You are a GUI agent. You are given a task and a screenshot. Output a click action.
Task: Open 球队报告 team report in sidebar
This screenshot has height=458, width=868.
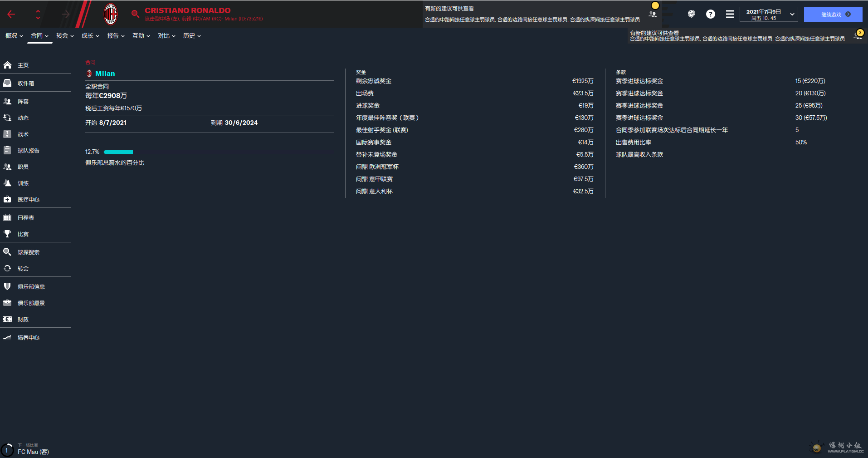35,151
